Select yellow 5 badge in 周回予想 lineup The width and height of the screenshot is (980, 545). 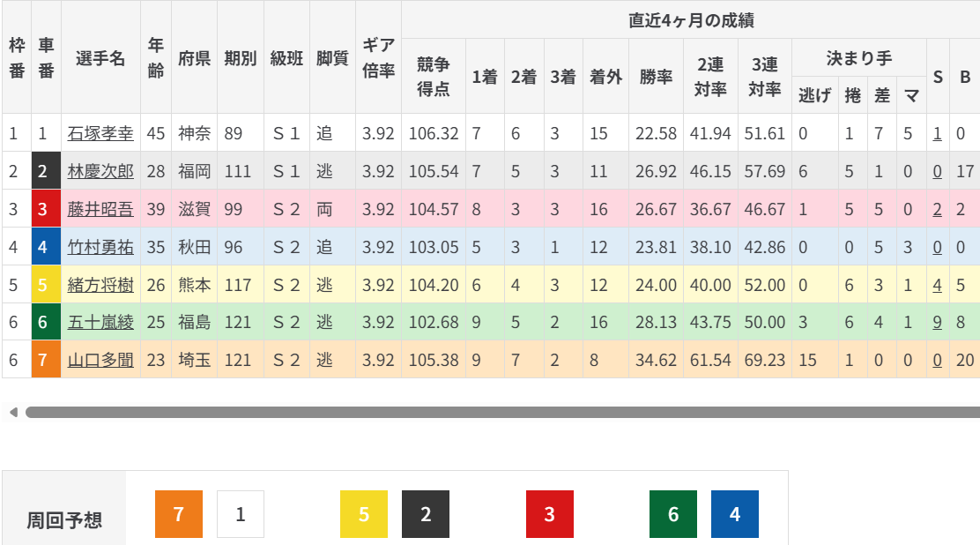tap(364, 514)
